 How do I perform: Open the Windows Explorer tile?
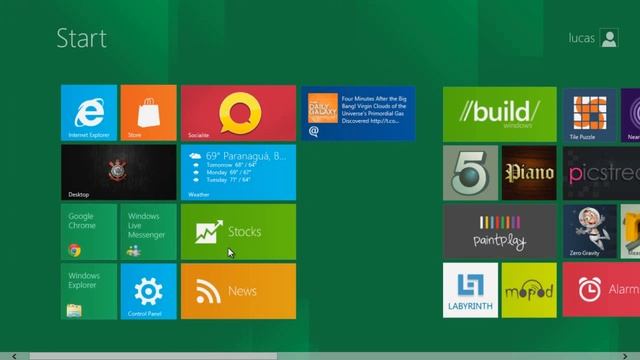(x=89, y=291)
